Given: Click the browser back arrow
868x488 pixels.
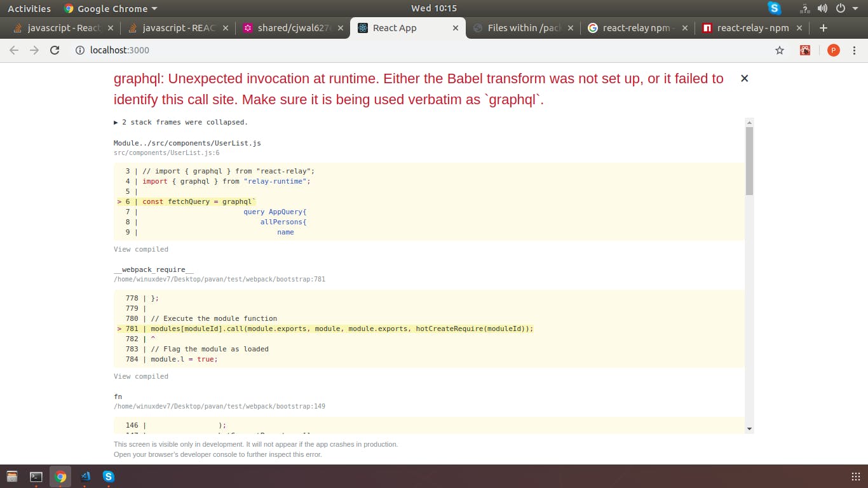Looking at the screenshot, I should (14, 50).
